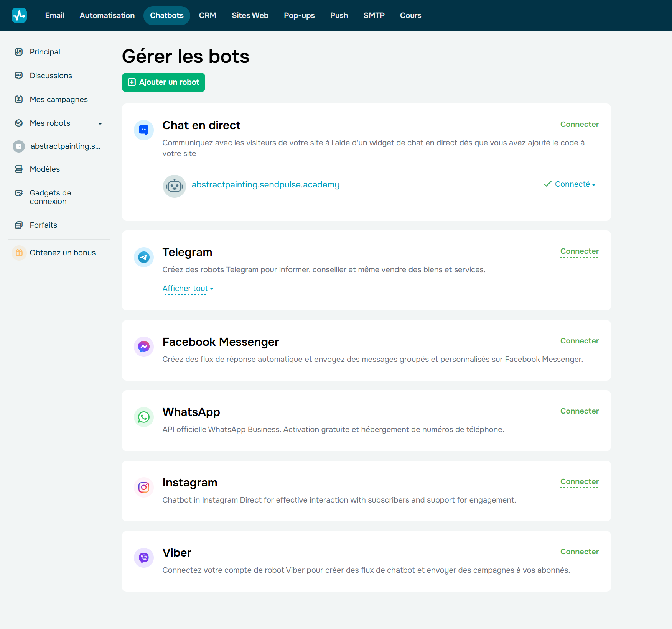Click the gift icon for bonus
The width and height of the screenshot is (672, 629).
(x=19, y=253)
